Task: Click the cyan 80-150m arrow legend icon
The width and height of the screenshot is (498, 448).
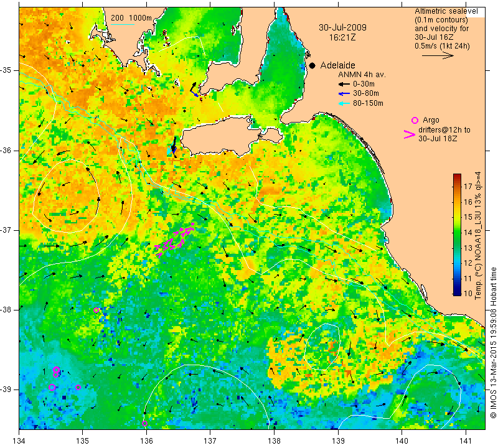Action: coord(344,103)
